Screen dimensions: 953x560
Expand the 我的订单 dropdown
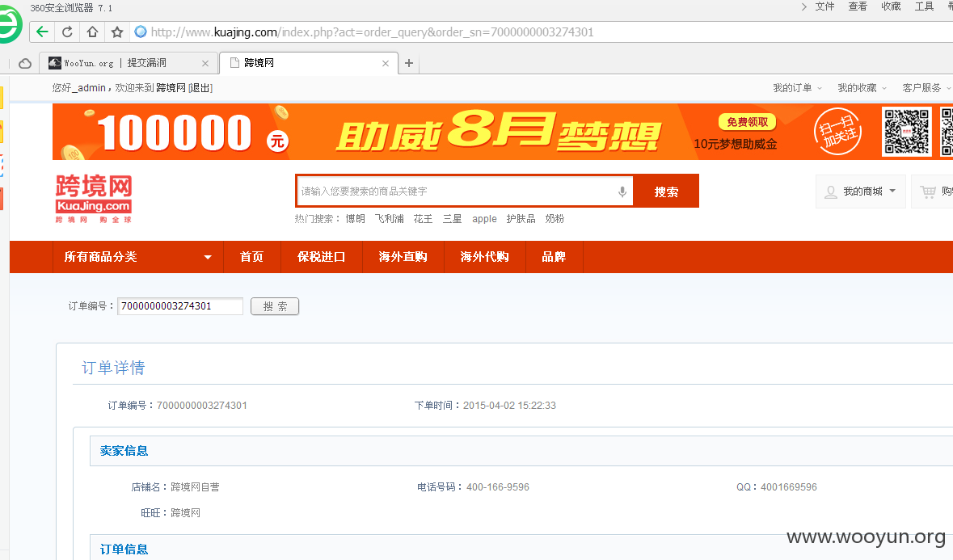tap(798, 88)
